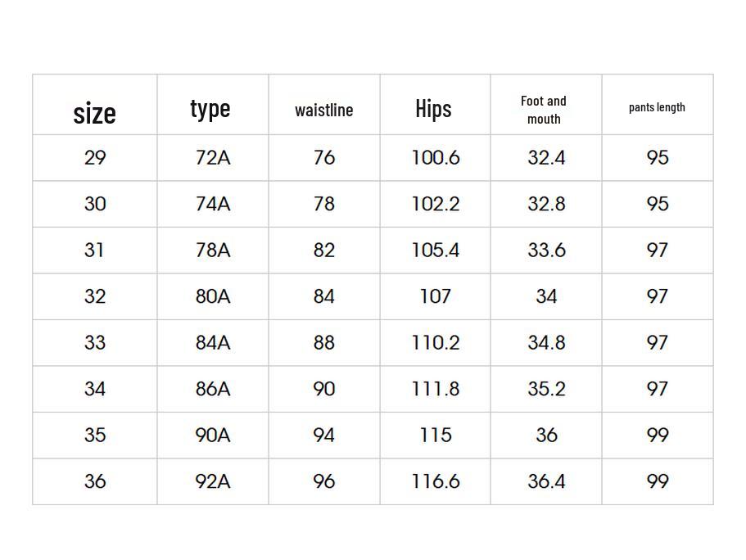
Task: Select the "Hips" column header
Action: (433, 108)
